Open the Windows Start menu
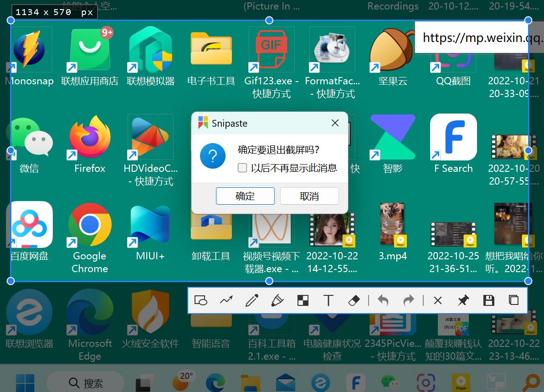Screen dimensions: 544x392 [25, 382]
